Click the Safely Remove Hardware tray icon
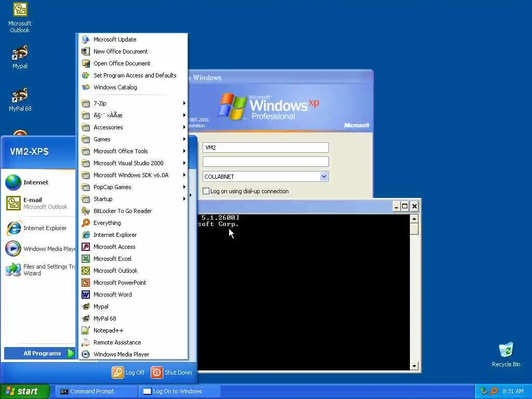 484,391
